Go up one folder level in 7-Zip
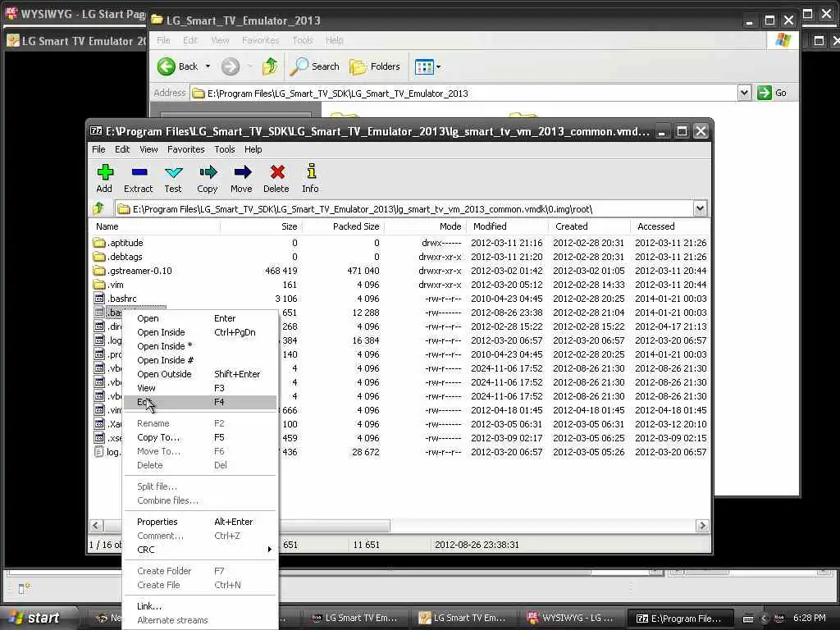 pyautogui.click(x=99, y=209)
